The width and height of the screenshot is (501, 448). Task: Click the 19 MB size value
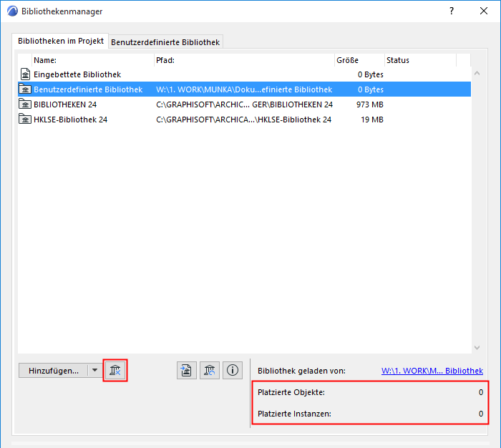pos(372,120)
